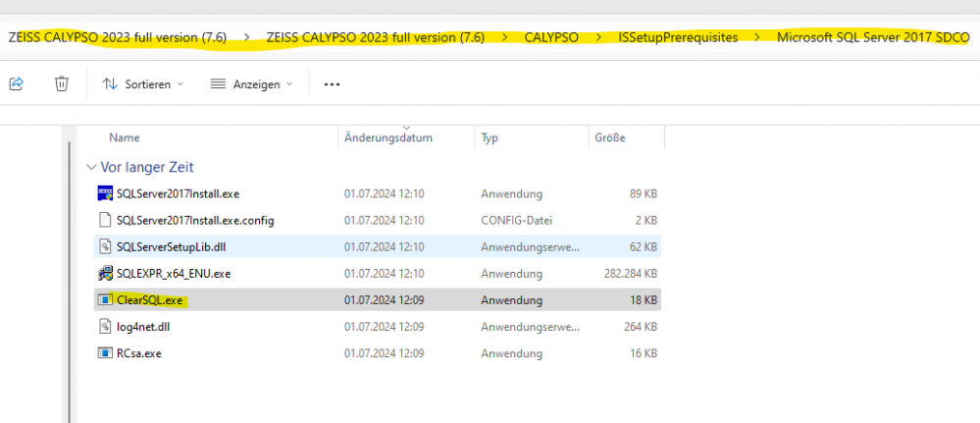980x423 pixels.
Task: Open the Anzeigen view menu
Action: pyautogui.click(x=252, y=83)
